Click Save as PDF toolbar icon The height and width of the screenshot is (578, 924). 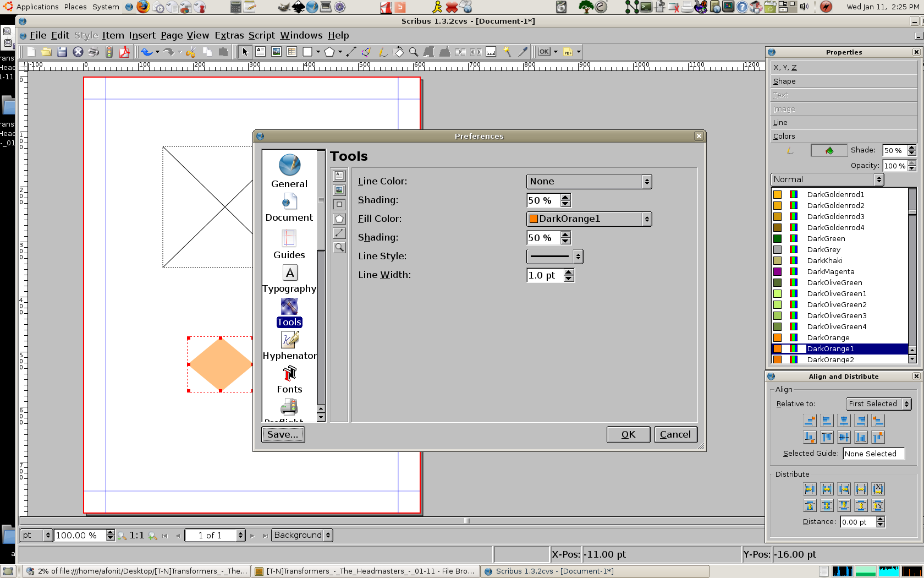pyautogui.click(x=125, y=52)
